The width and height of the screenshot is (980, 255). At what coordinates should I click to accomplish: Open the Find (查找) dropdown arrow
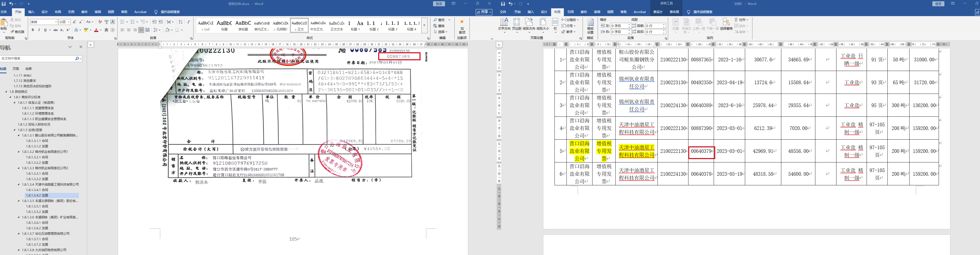[449, 20]
